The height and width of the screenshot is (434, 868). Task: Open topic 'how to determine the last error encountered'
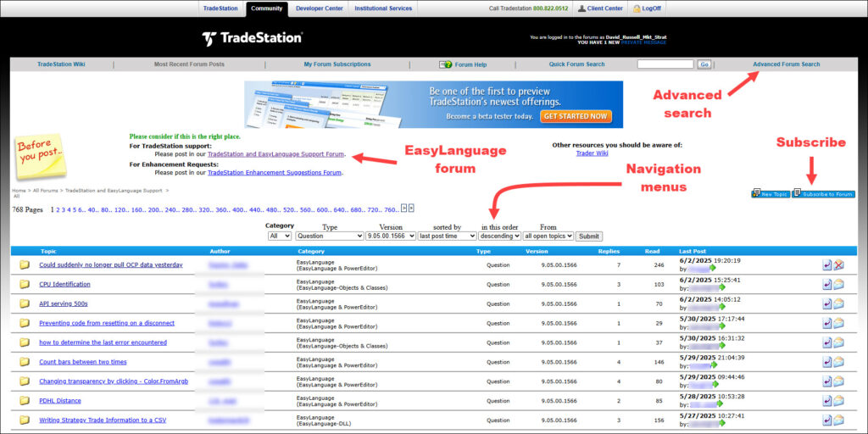[103, 342]
